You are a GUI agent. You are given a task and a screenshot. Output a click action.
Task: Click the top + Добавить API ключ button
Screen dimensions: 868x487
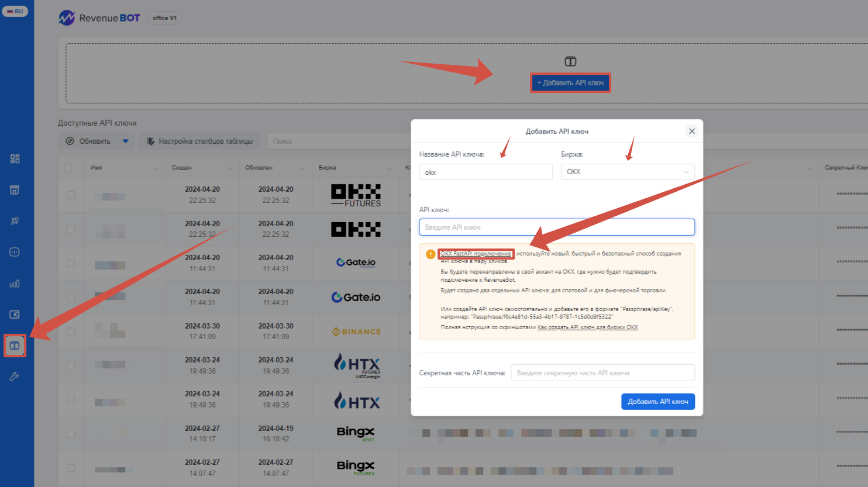(570, 83)
